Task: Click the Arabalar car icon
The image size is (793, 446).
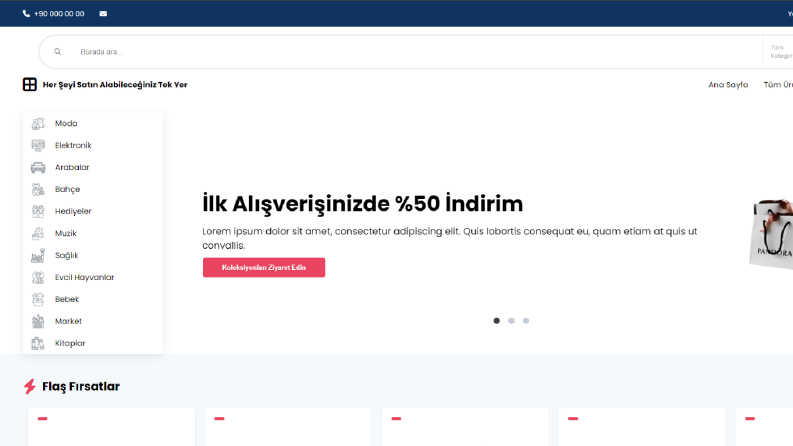Action: click(38, 167)
